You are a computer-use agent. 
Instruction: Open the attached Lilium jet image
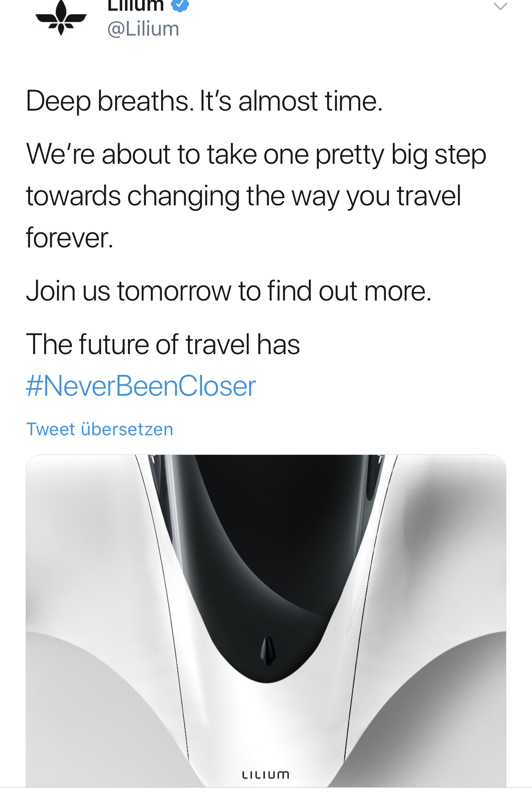tap(266, 621)
